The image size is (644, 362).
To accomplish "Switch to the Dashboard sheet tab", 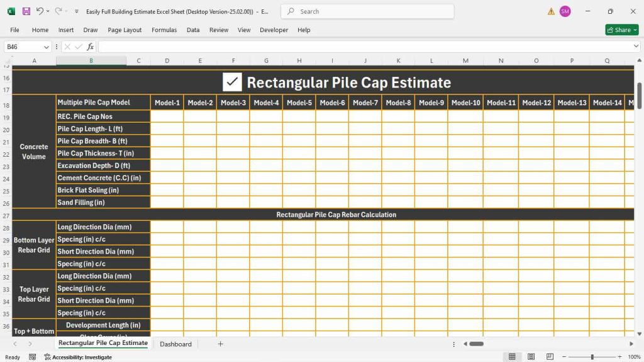I will (175, 344).
